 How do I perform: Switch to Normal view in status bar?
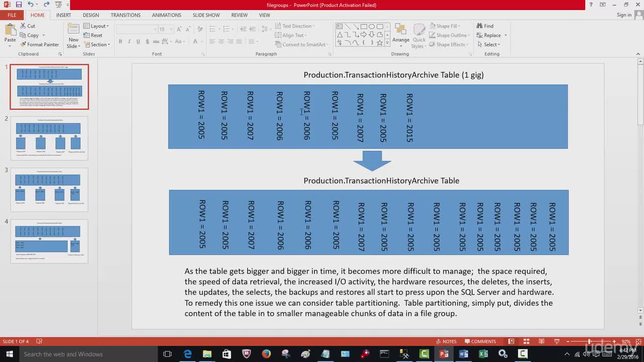[511, 341]
